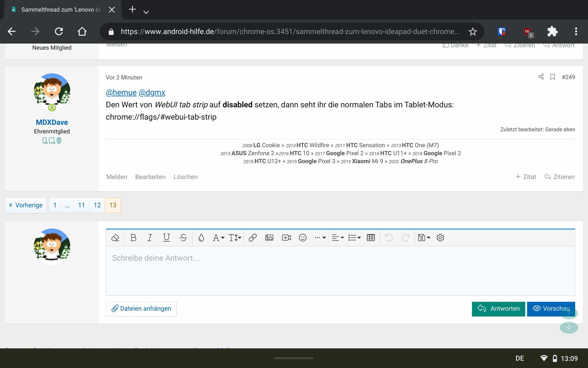588x368 pixels.
Task: Jump to bottom with down arrow bubble
Action: pos(569,327)
